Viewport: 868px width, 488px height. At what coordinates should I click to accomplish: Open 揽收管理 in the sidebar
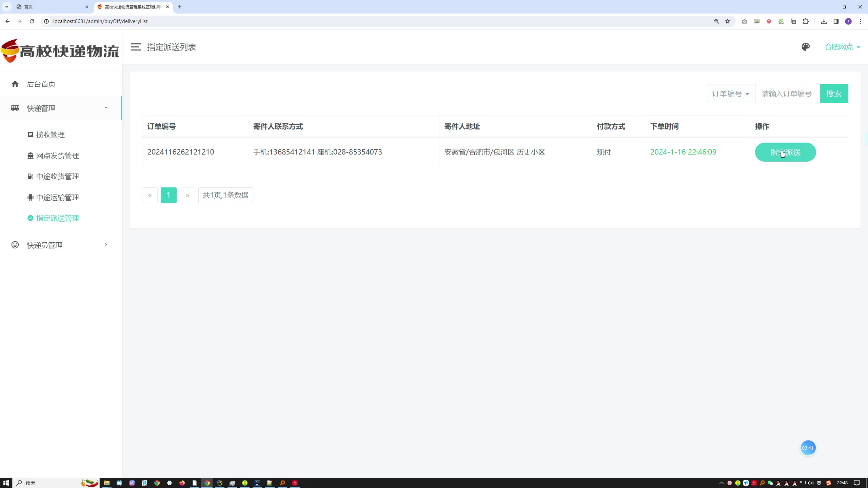(46, 135)
